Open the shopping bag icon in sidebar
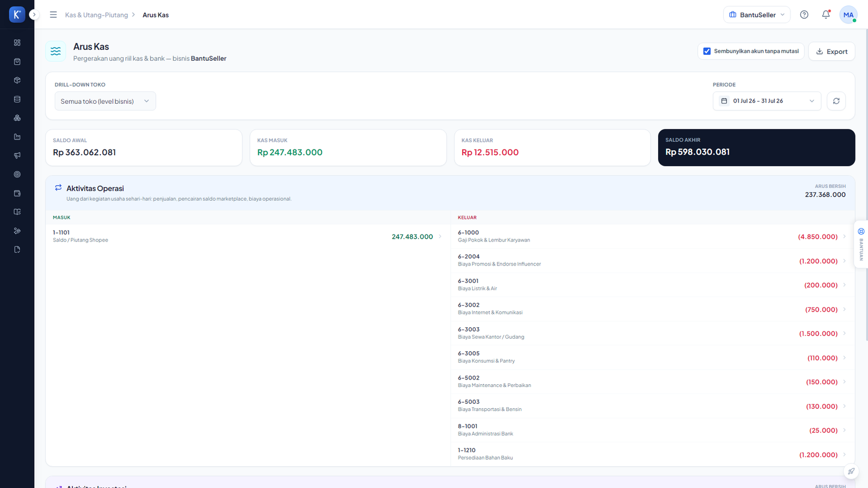Viewport: 868px width, 488px height. coord(17,61)
